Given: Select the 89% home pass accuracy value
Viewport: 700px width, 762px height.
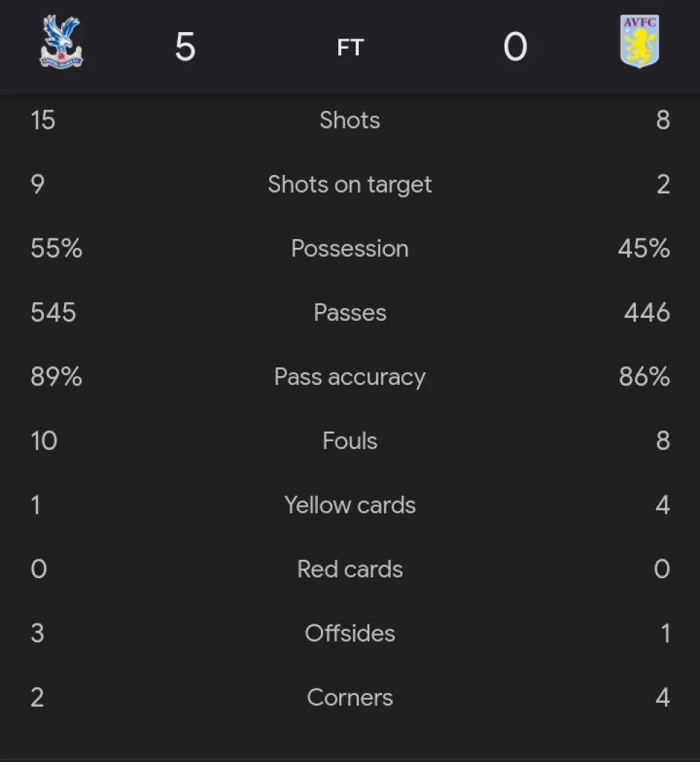Looking at the screenshot, I should point(56,377).
